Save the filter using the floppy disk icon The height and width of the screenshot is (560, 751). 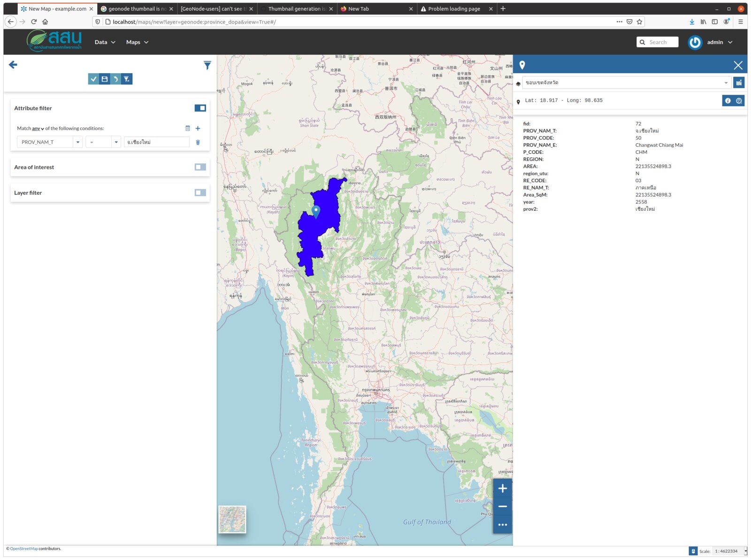pos(105,79)
